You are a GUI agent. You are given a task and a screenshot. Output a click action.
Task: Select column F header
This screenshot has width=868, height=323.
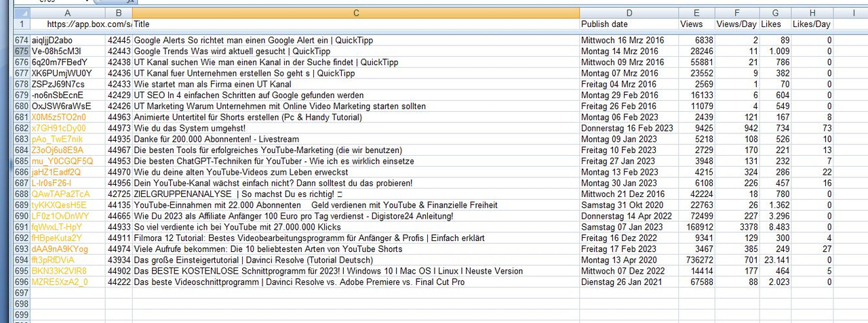pos(737,13)
